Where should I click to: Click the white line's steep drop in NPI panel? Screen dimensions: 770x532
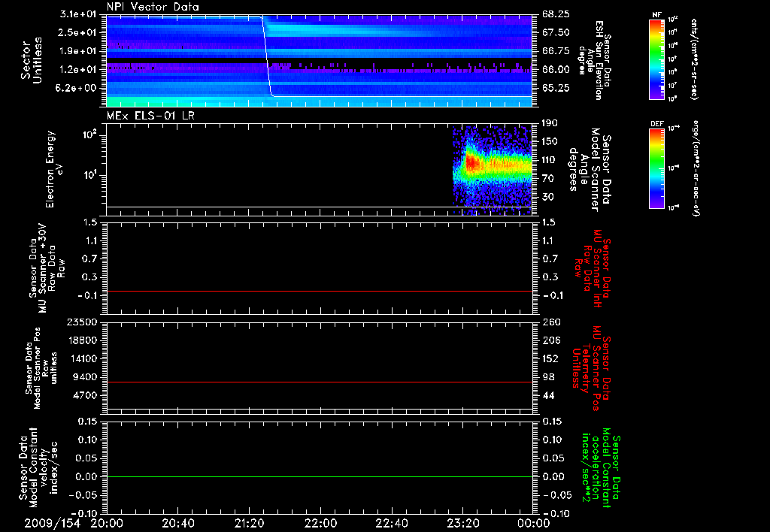coord(267,56)
